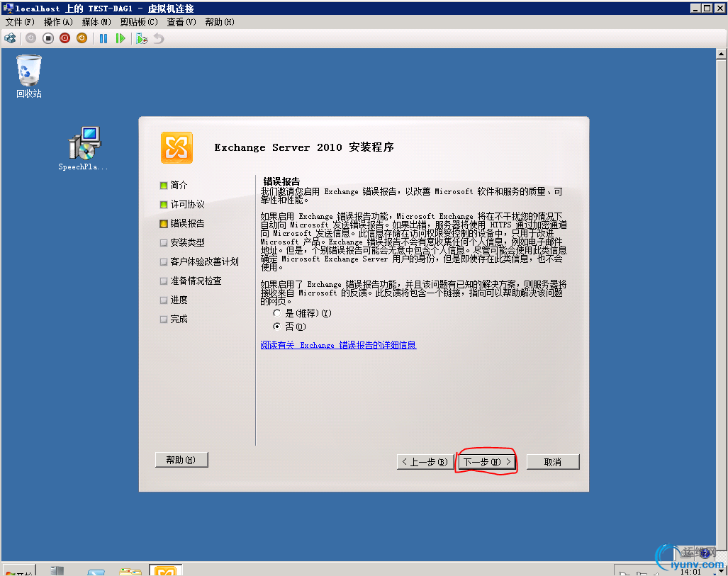728x576 pixels.
Task: Open the 剪贴板 menu
Action: tap(139, 22)
